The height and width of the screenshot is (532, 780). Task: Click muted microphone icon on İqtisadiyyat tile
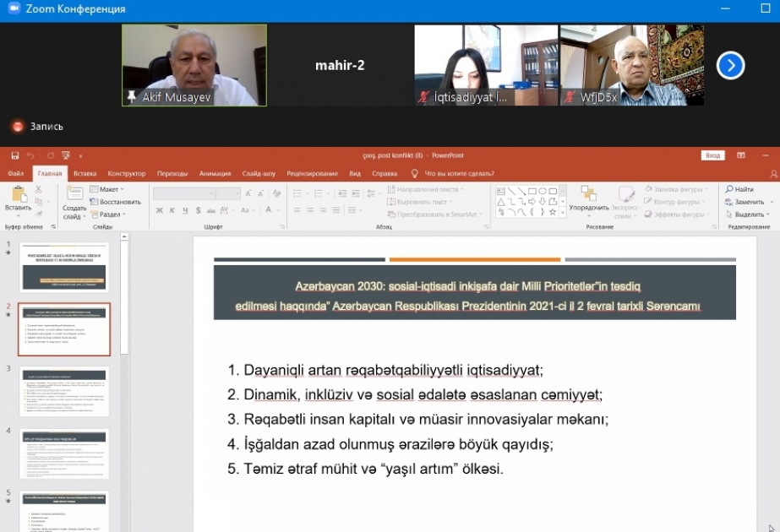point(423,97)
